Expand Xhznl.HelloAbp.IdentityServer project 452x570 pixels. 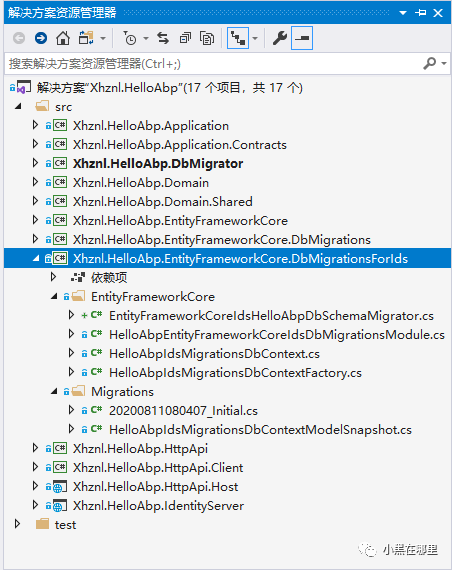coord(35,505)
